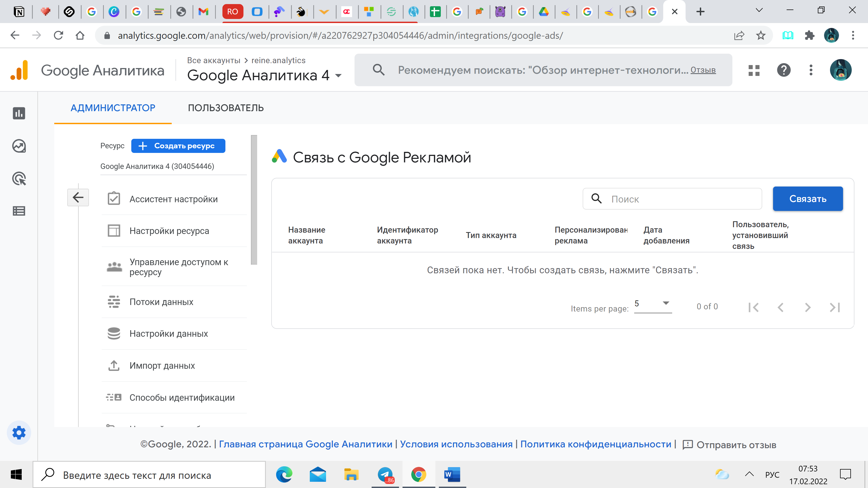This screenshot has width=868, height=488.
Task: Open Ассистент настройки
Action: point(174,199)
